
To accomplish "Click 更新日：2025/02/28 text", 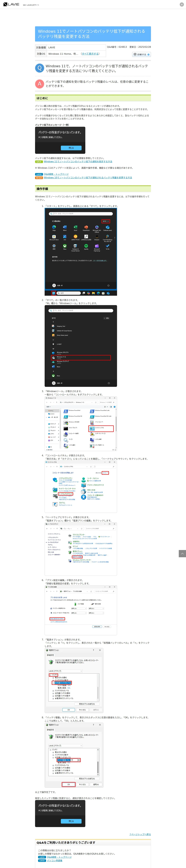I will click(140, 47).
